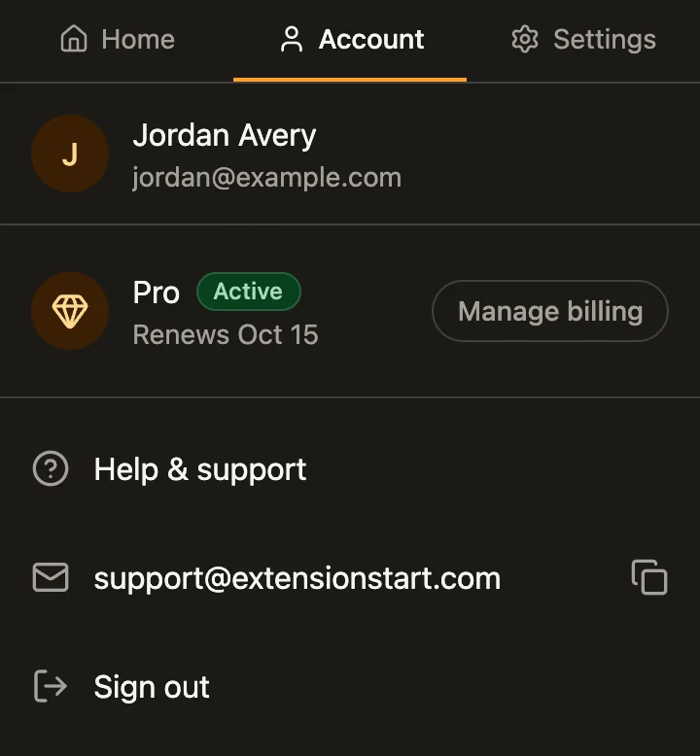
Task: Select the Account tab
Action: pos(350,39)
